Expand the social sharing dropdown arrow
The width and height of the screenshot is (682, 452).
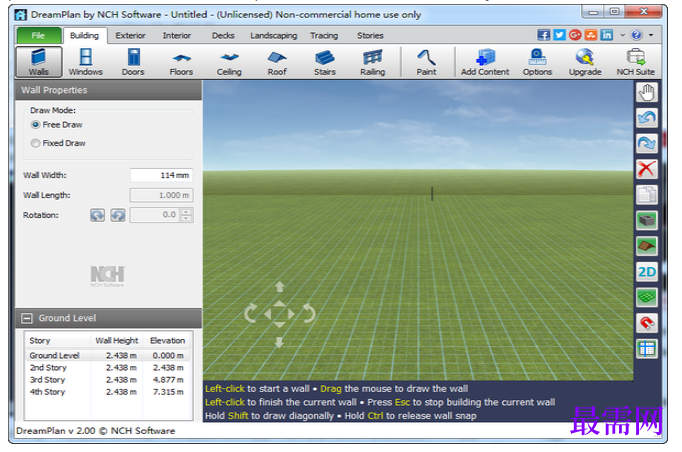pyautogui.click(x=622, y=35)
